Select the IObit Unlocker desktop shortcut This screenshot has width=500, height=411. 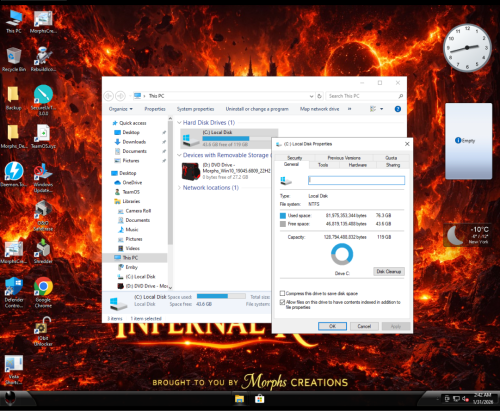pyautogui.click(x=43, y=331)
